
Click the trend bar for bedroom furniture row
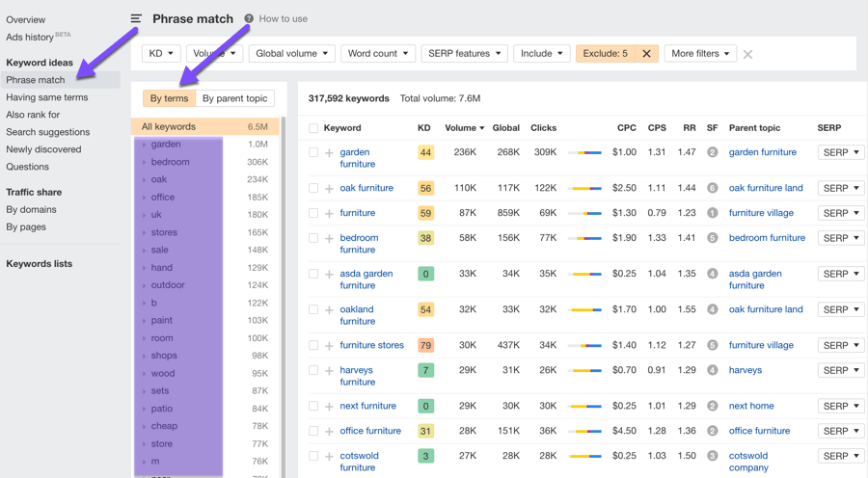point(584,238)
